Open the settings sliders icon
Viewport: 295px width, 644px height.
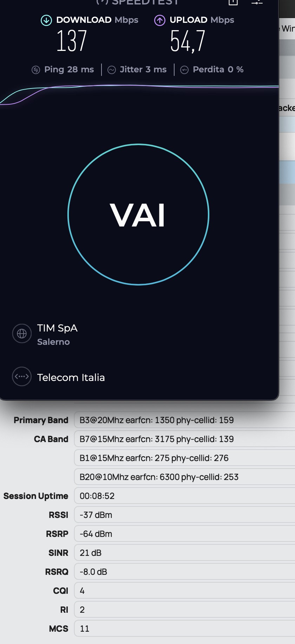(257, 2)
